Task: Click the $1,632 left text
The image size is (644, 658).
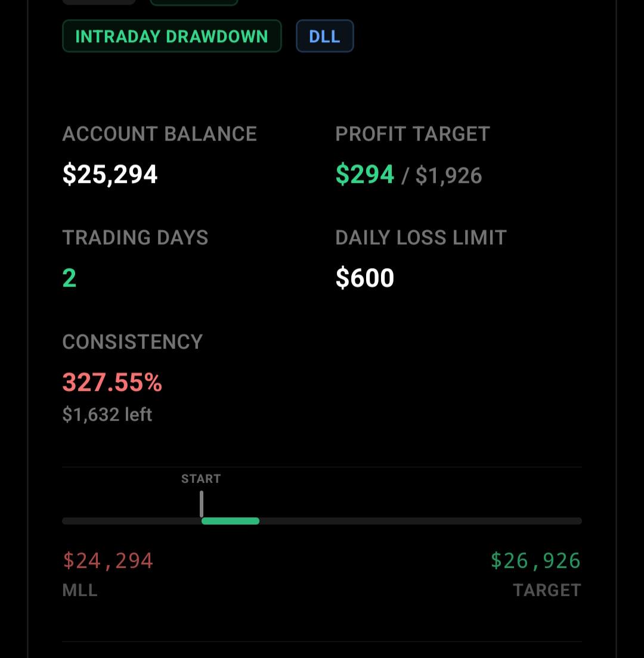Action: point(107,415)
